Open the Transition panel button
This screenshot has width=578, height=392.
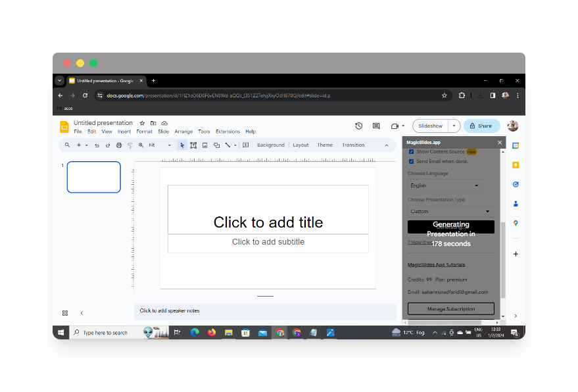(353, 145)
